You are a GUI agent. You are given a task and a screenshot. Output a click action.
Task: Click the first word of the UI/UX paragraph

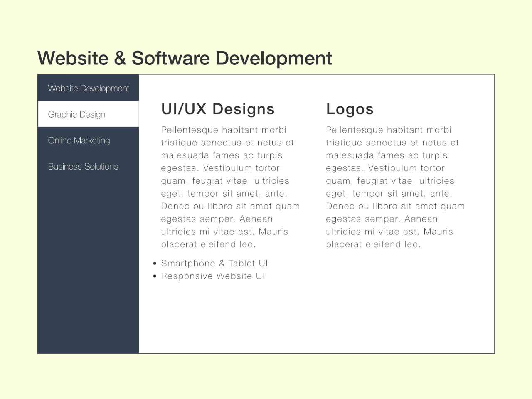(189, 130)
